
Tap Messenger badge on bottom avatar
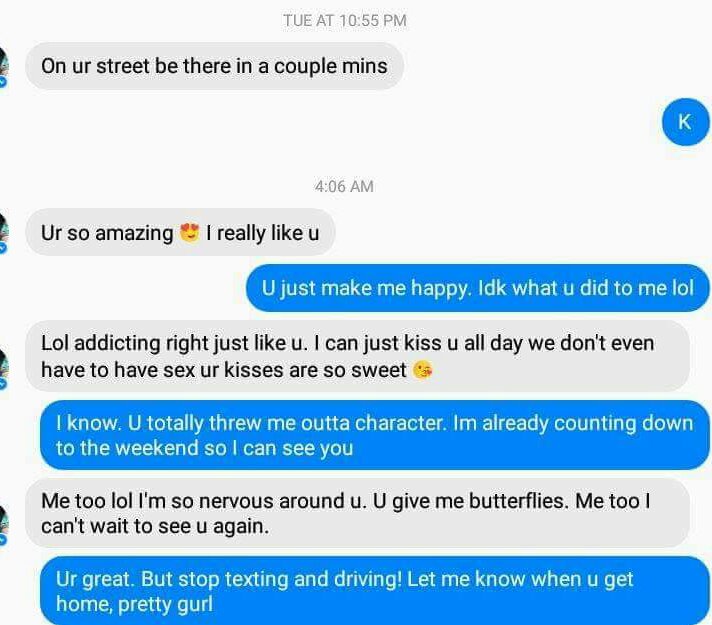click(x=3, y=540)
